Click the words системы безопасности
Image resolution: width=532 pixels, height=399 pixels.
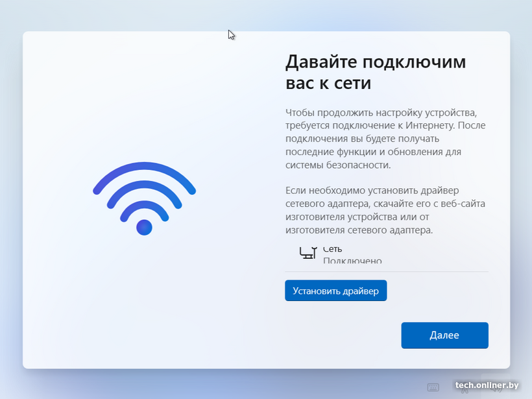pyautogui.click(x=338, y=165)
